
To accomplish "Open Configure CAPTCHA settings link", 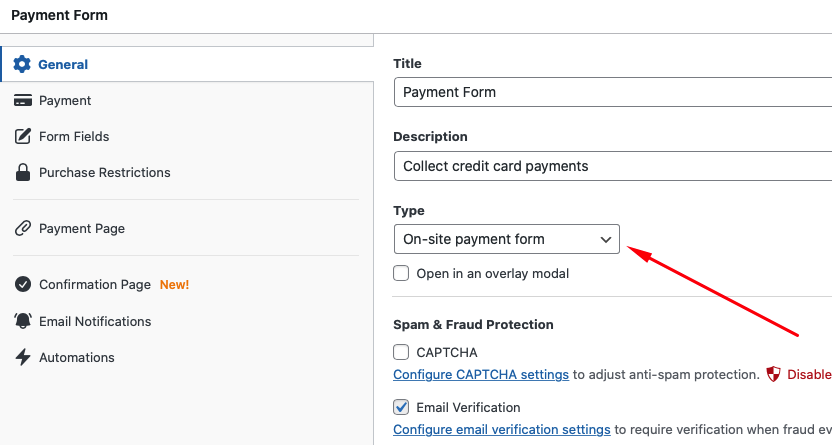I will (x=481, y=374).
